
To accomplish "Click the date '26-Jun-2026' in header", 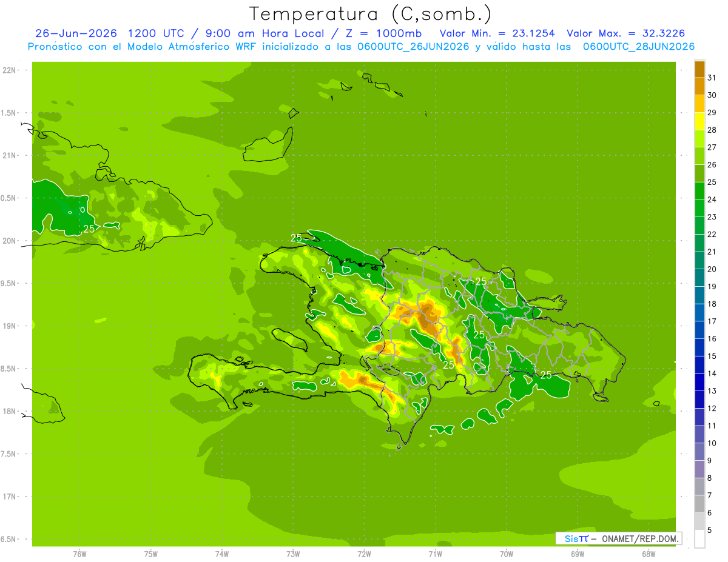I will (x=76, y=33).
